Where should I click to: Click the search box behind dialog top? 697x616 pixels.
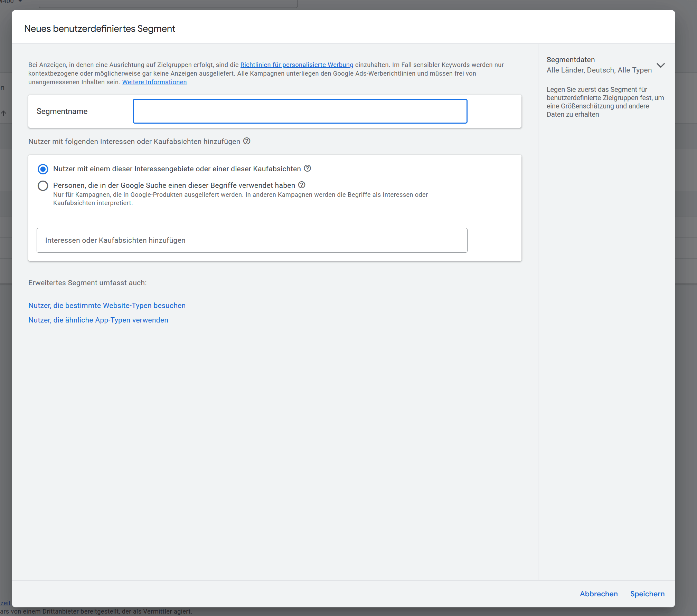click(x=168, y=3)
